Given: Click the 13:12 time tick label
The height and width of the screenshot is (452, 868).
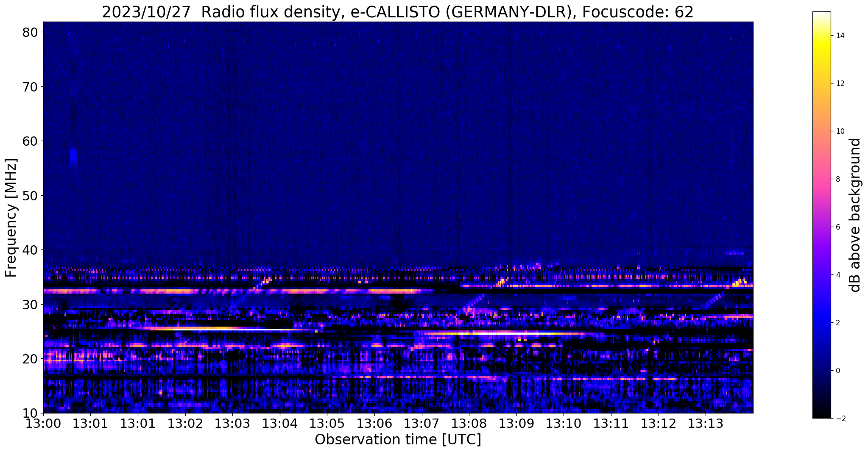Looking at the screenshot, I should tap(659, 424).
